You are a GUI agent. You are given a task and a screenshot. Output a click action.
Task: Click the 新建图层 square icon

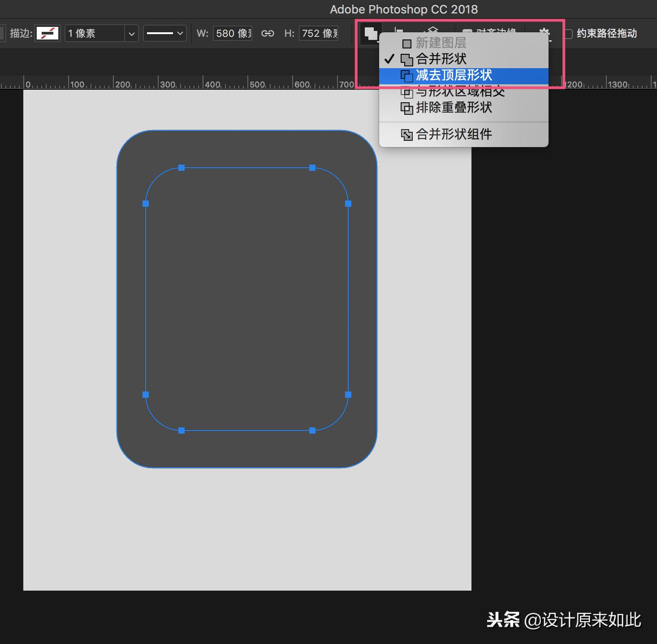pos(407,43)
